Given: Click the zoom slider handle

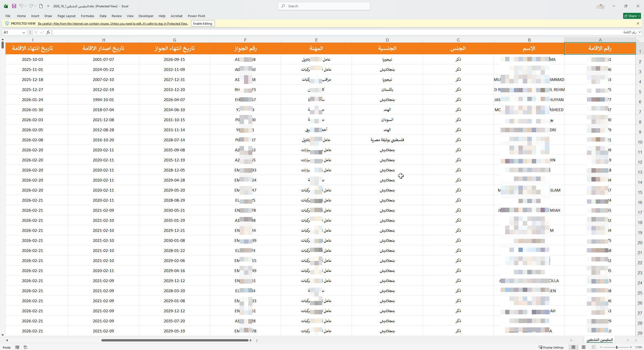Looking at the screenshot, I should pos(616,347).
